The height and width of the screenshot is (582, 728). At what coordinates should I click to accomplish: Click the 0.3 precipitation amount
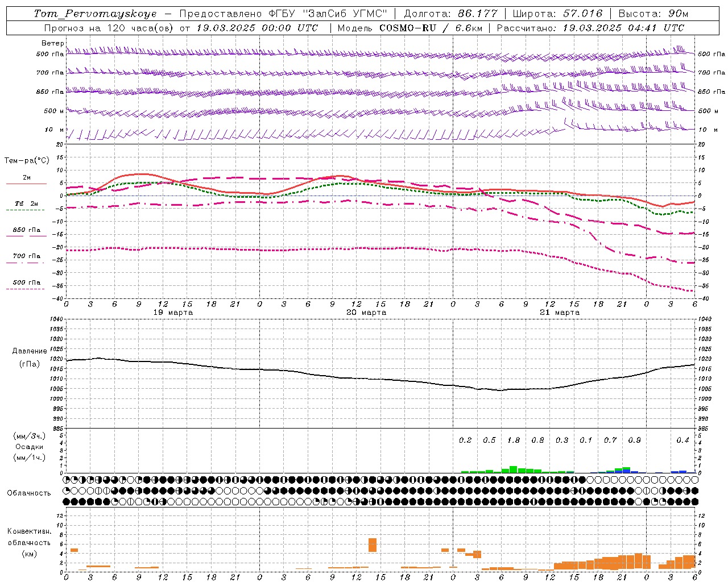point(561,440)
